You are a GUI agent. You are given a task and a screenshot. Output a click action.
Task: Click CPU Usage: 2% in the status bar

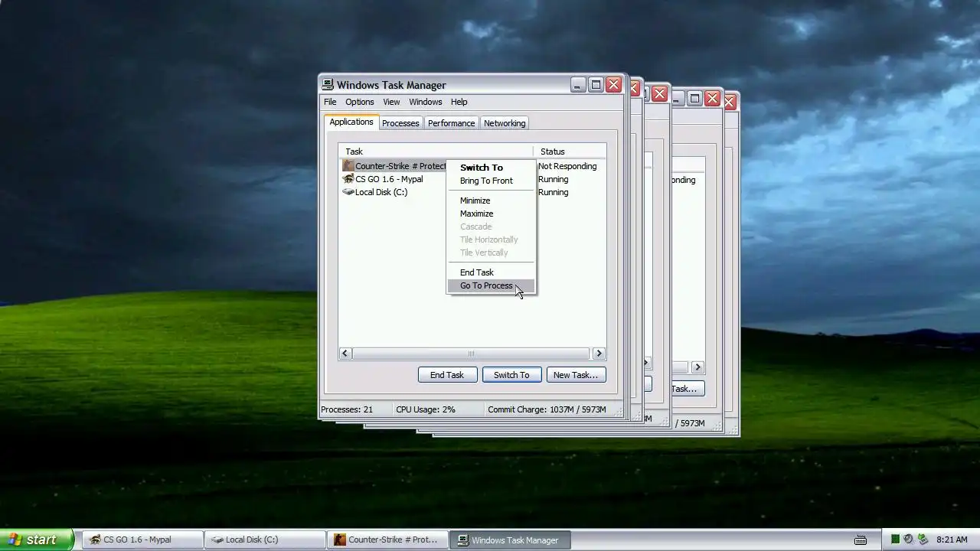click(x=426, y=409)
